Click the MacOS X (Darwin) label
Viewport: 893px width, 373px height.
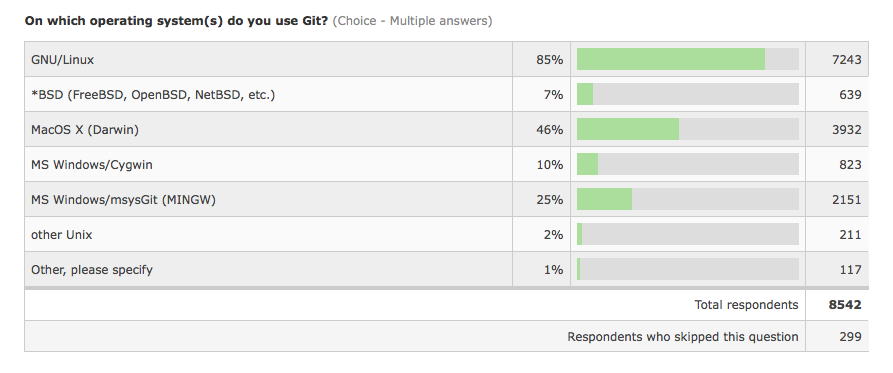click(x=85, y=130)
